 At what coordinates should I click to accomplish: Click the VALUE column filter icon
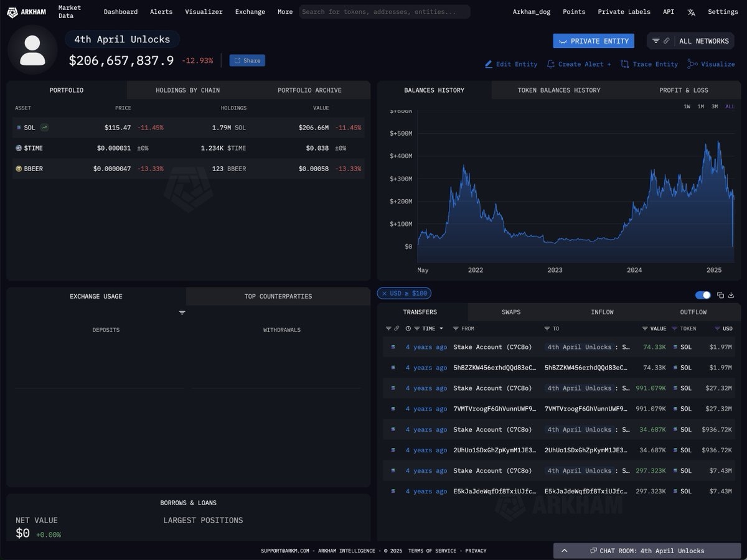click(645, 329)
